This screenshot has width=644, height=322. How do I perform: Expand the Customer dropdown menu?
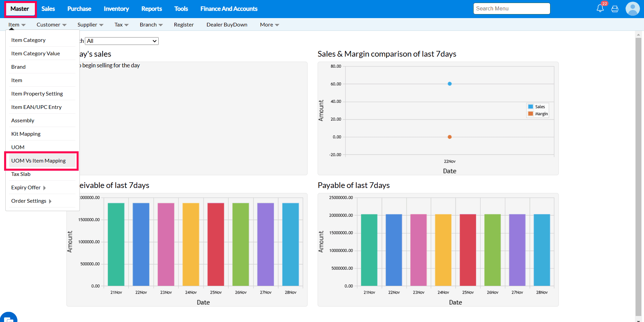coord(51,25)
